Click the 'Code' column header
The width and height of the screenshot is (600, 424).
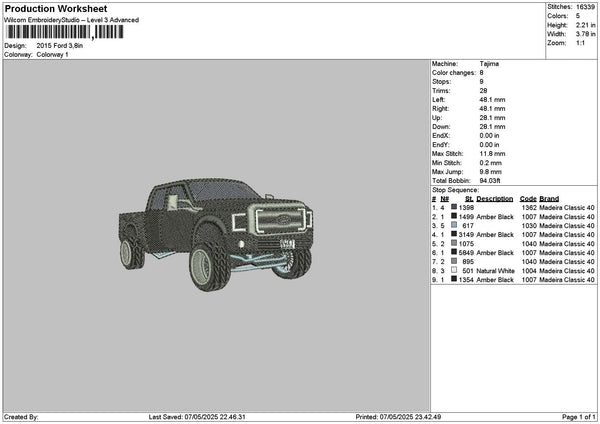click(528, 199)
